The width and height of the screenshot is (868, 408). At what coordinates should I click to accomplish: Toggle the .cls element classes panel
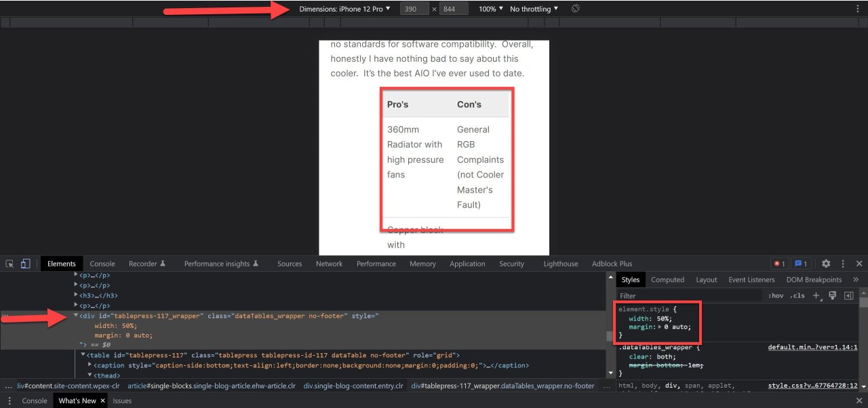[797, 295]
